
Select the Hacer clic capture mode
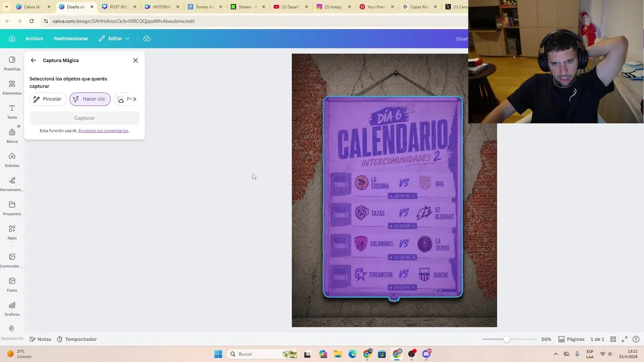(90, 99)
